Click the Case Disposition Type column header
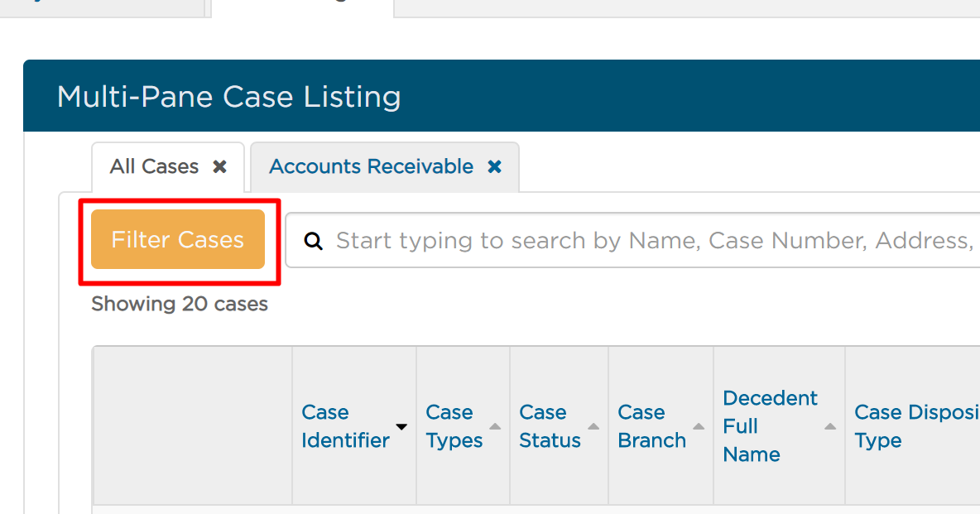This screenshot has width=980, height=514. click(917, 426)
